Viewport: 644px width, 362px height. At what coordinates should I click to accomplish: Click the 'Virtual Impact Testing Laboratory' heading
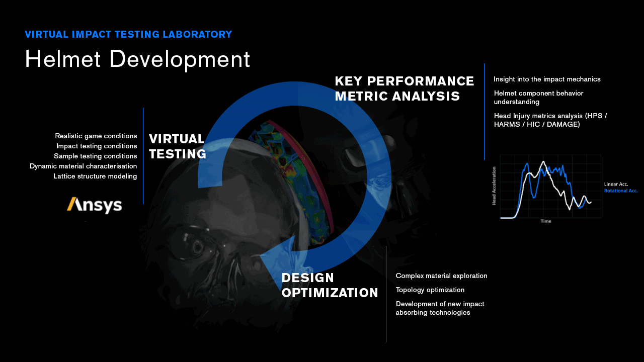tap(128, 35)
